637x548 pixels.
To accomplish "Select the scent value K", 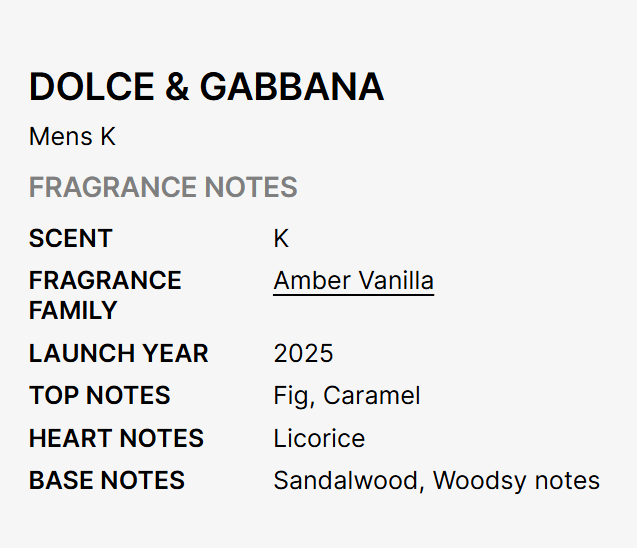I will pos(281,239).
